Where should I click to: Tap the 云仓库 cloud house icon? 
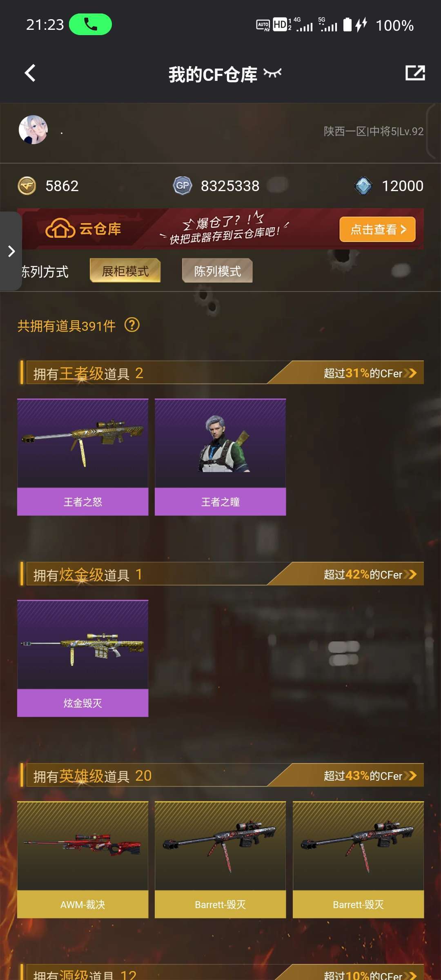[60, 228]
